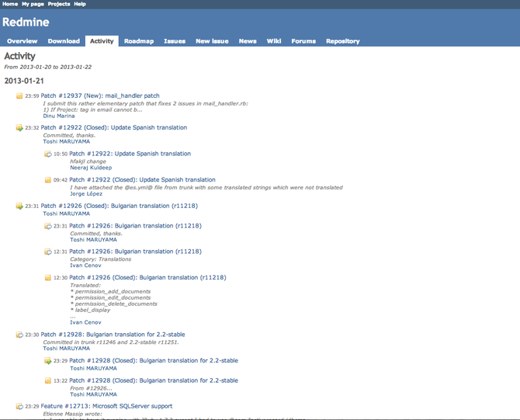Open Patch #12937 mail_handler patch link
This screenshot has height=420, width=520.
(100, 95)
